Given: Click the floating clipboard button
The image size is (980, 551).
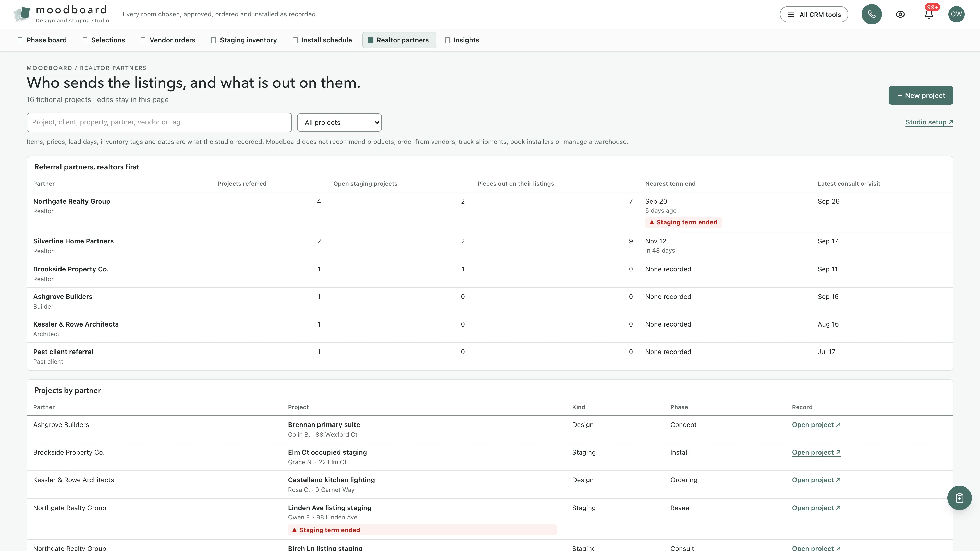Looking at the screenshot, I should (959, 498).
